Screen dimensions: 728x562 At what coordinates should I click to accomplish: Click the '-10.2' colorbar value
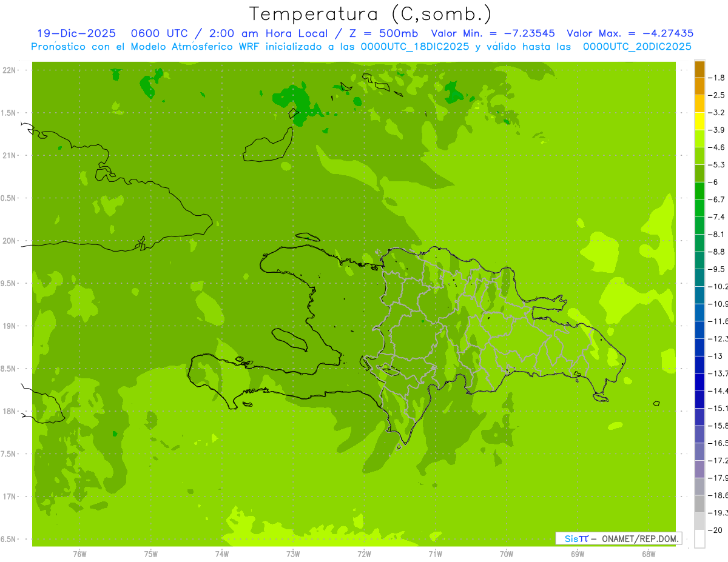pos(718,287)
